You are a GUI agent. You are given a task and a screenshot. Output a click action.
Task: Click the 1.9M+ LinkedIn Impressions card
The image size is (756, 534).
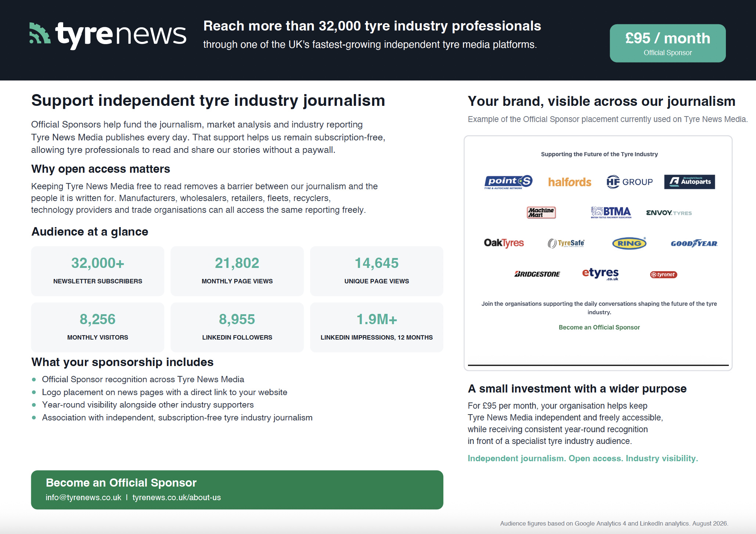(377, 327)
